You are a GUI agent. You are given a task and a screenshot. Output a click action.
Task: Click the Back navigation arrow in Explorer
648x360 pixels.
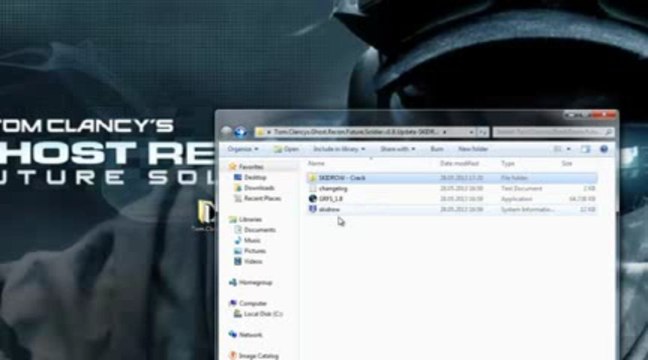pyautogui.click(x=226, y=132)
